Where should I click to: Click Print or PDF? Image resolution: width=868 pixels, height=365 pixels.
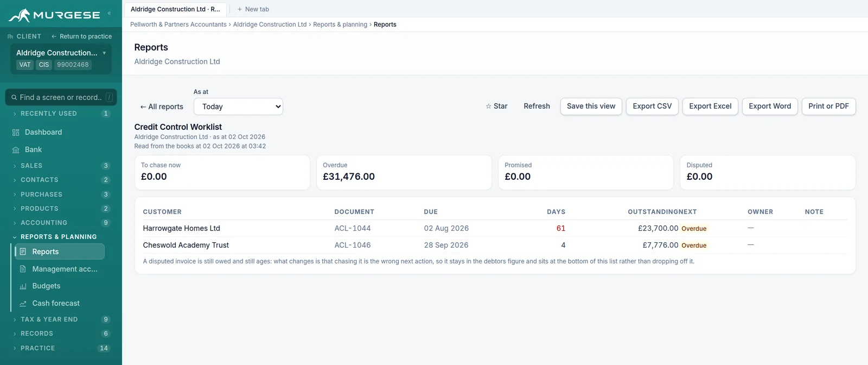[829, 106]
